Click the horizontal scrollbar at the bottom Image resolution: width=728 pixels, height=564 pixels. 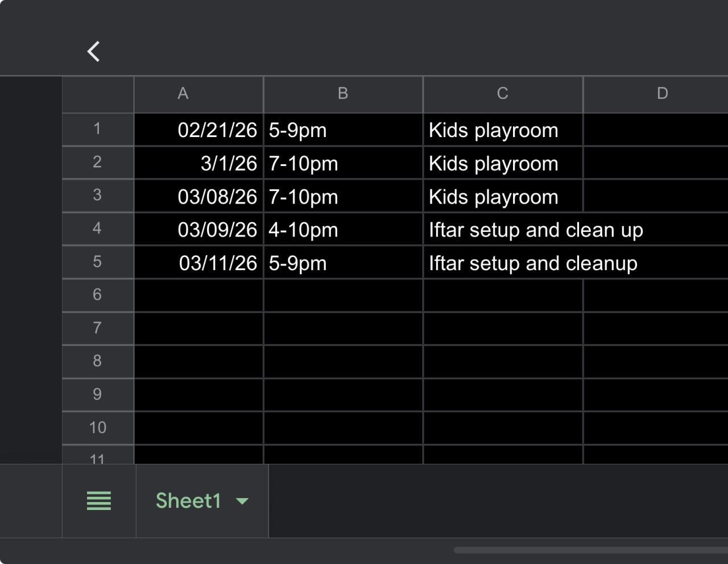pyautogui.click(x=590, y=550)
